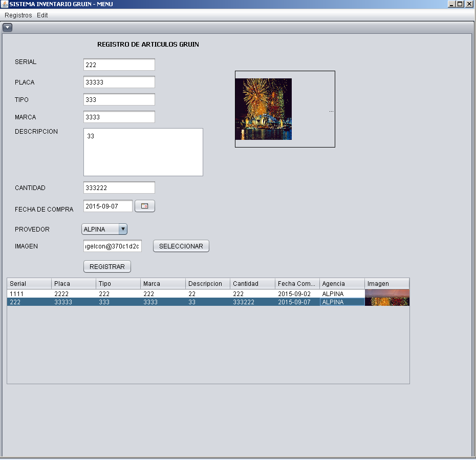Expand the PROVEDOR combo box arrow

click(x=123, y=229)
